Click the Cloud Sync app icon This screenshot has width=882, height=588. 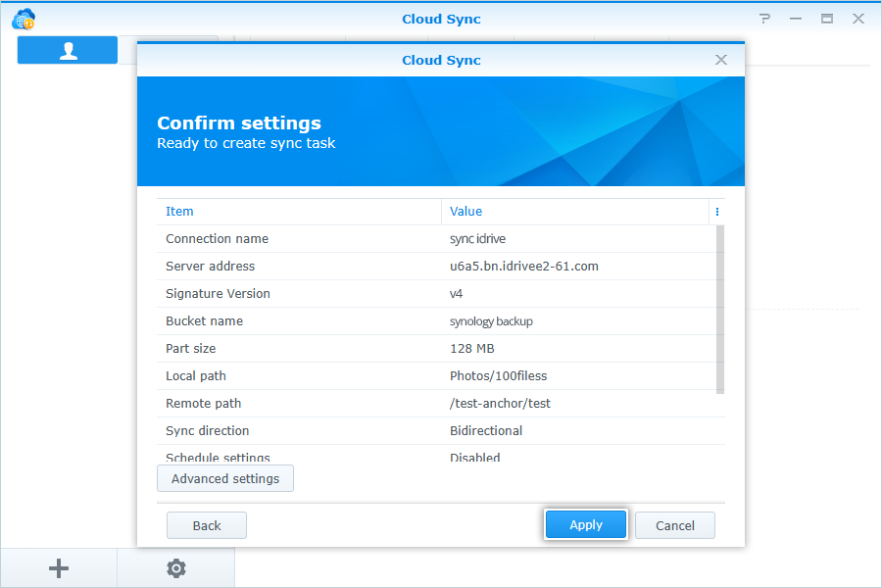[24, 20]
